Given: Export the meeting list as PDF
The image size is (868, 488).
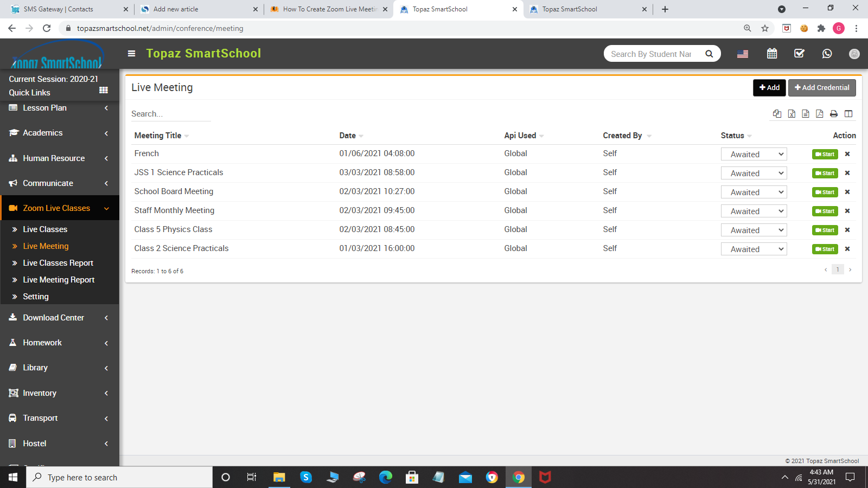Looking at the screenshot, I should click(x=819, y=114).
